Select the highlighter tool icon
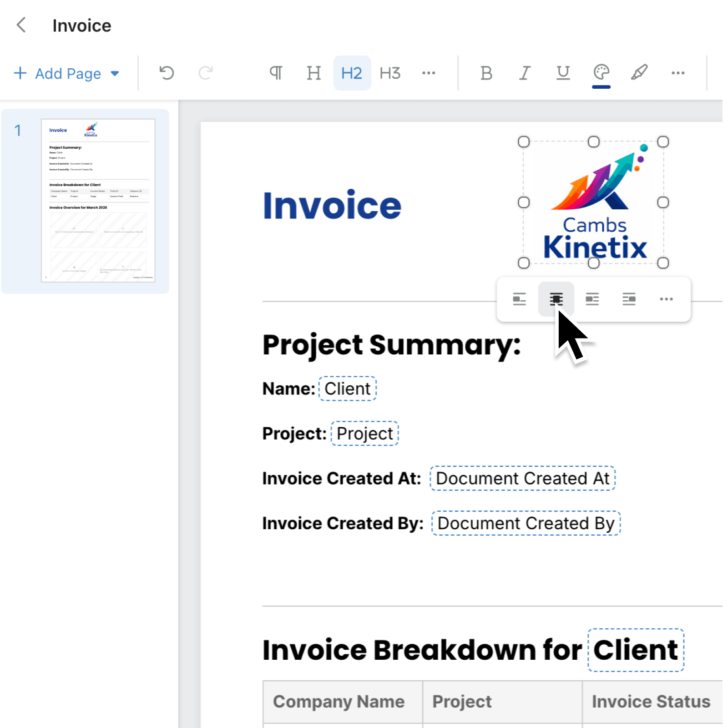 [x=638, y=73]
